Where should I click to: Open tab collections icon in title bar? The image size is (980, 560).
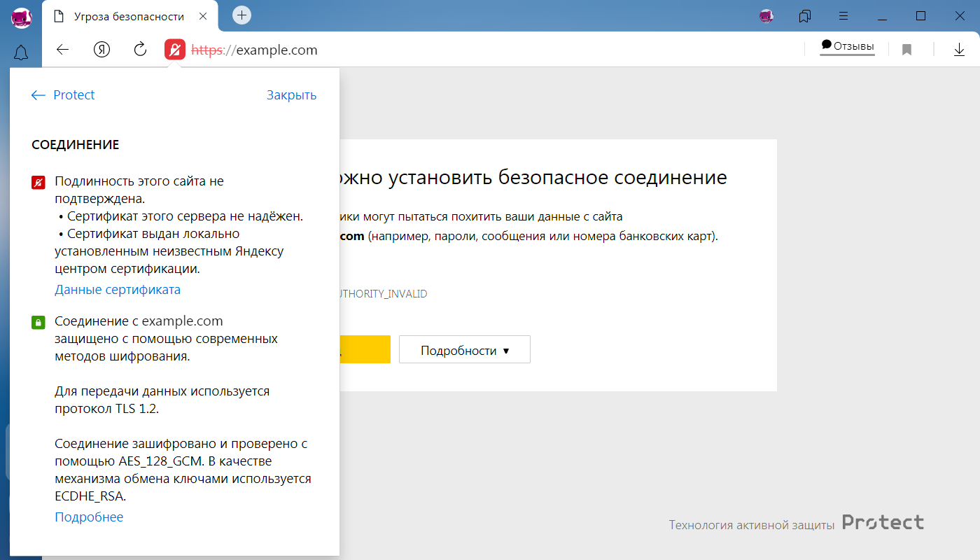[805, 15]
